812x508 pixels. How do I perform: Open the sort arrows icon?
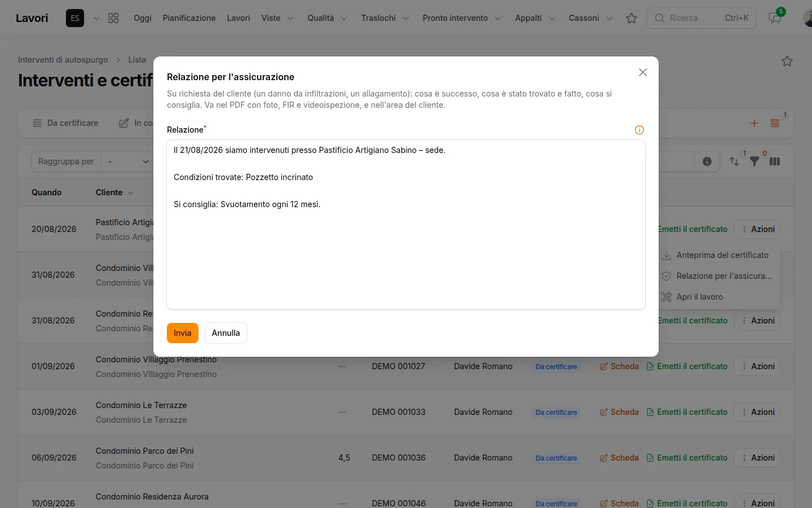(x=734, y=161)
